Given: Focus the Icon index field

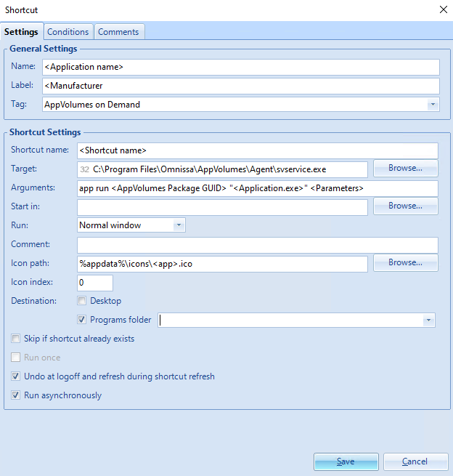Looking at the screenshot, I should [x=94, y=282].
